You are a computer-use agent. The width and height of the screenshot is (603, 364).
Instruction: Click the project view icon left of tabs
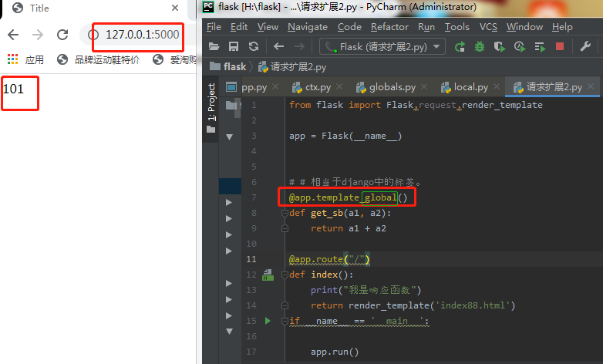(x=231, y=87)
